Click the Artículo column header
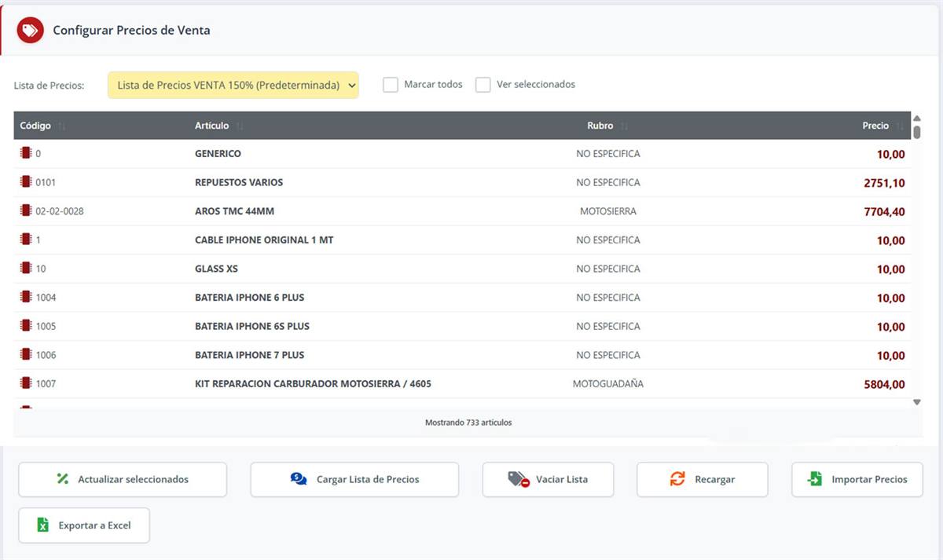This screenshot has width=943, height=560. point(212,126)
